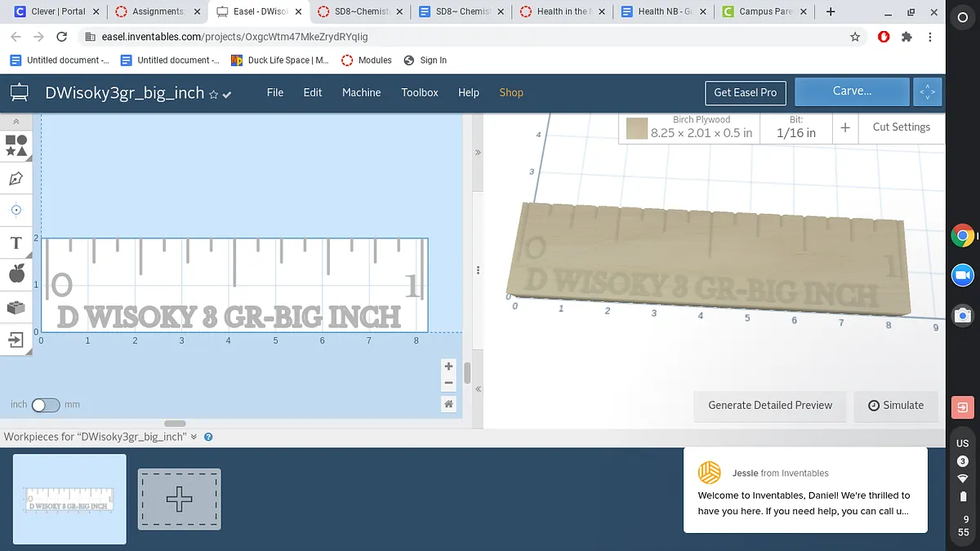Expand the Workpieces dropdown arrow
The image size is (980, 551).
[194, 438]
